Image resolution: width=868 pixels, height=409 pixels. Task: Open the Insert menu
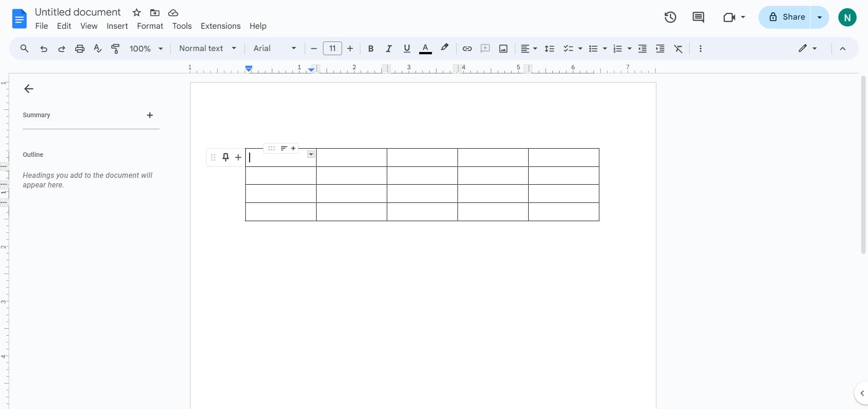tap(117, 26)
